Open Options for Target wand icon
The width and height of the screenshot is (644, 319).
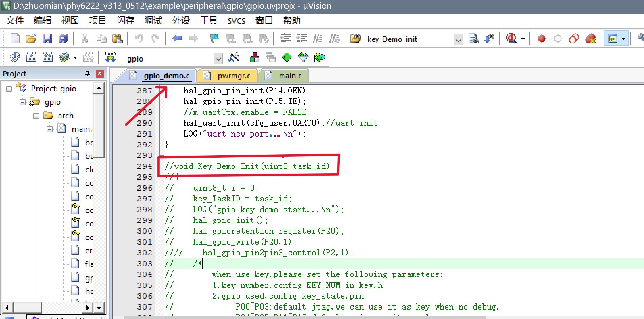(x=233, y=57)
